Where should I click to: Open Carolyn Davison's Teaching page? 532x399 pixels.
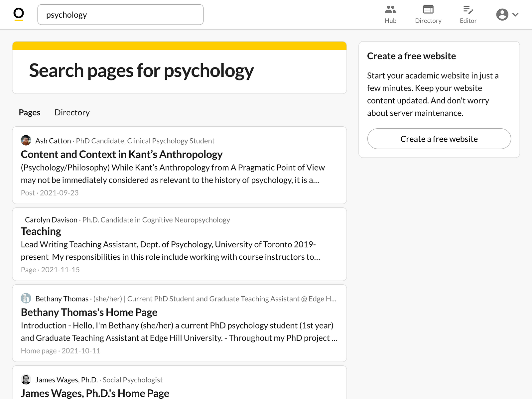[41, 231]
